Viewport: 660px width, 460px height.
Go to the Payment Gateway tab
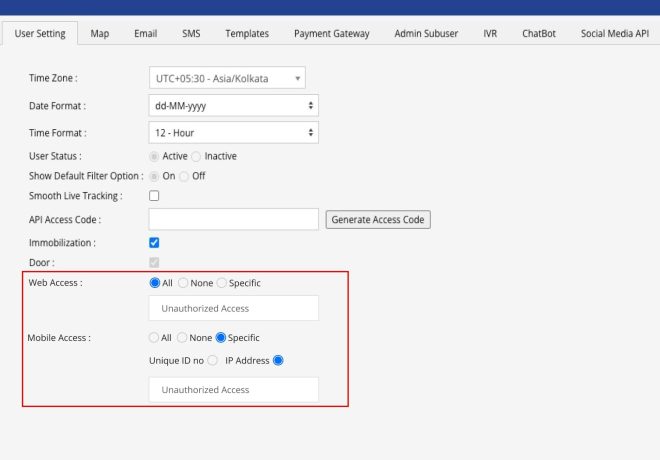pyautogui.click(x=331, y=33)
